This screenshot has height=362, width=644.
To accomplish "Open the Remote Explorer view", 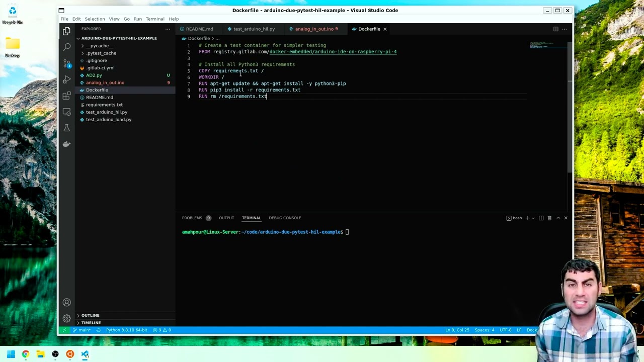I will [x=66, y=112].
